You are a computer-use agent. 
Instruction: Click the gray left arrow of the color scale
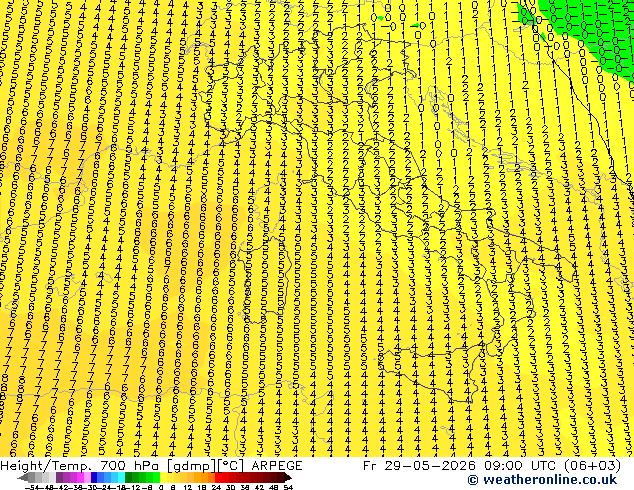pos(23,477)
